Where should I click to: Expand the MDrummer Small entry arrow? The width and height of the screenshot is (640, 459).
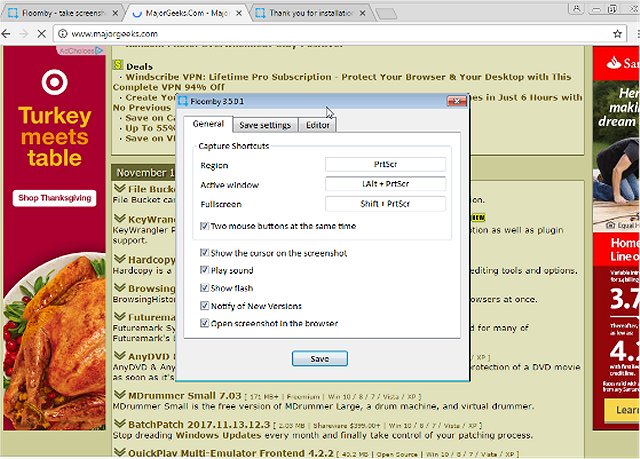tap(120, 395)
